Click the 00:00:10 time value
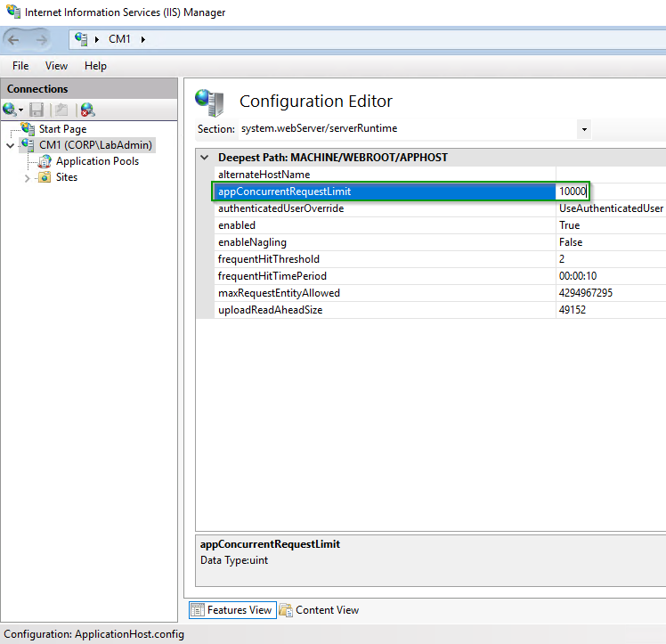 (578, 276)
